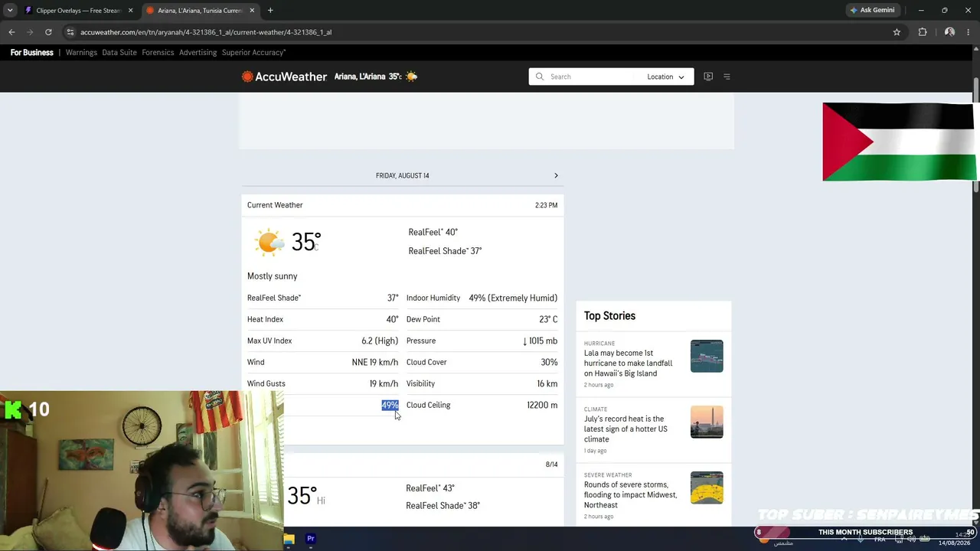Viewport: 980px width, 551px height.
Task: View site information icon in address bar
Action: point(70,32)
